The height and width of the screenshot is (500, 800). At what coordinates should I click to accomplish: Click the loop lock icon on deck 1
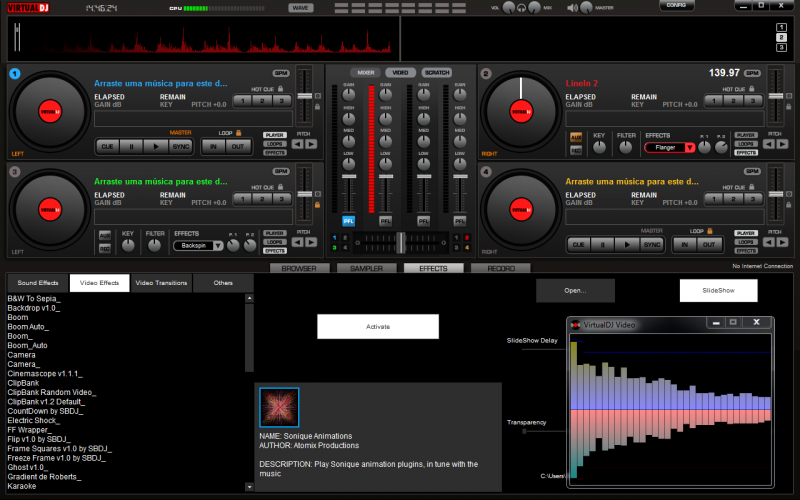(x=238, y=133)
